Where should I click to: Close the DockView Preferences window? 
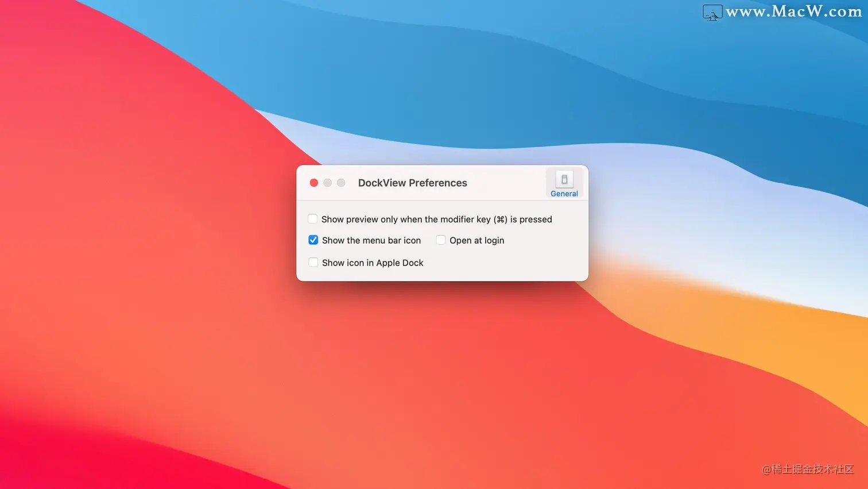pyautogui.click(x=314, y=183)
